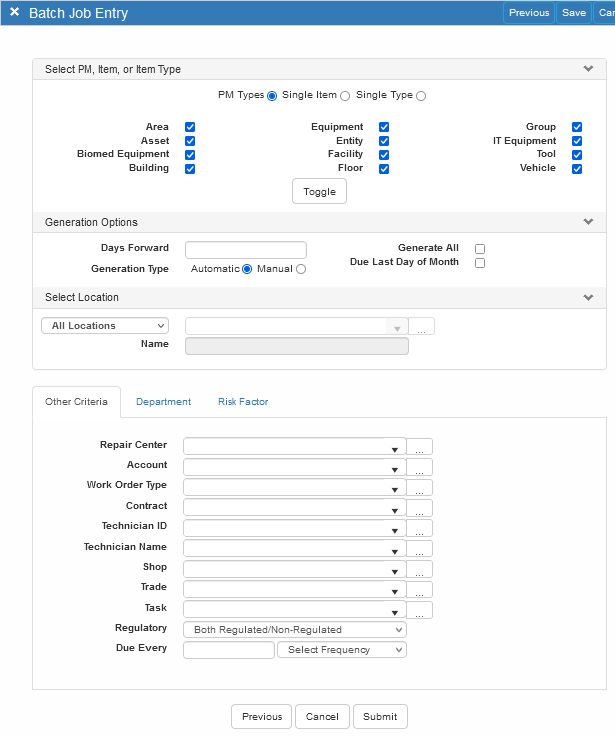Select the Single Item radio button

(345, 96)
